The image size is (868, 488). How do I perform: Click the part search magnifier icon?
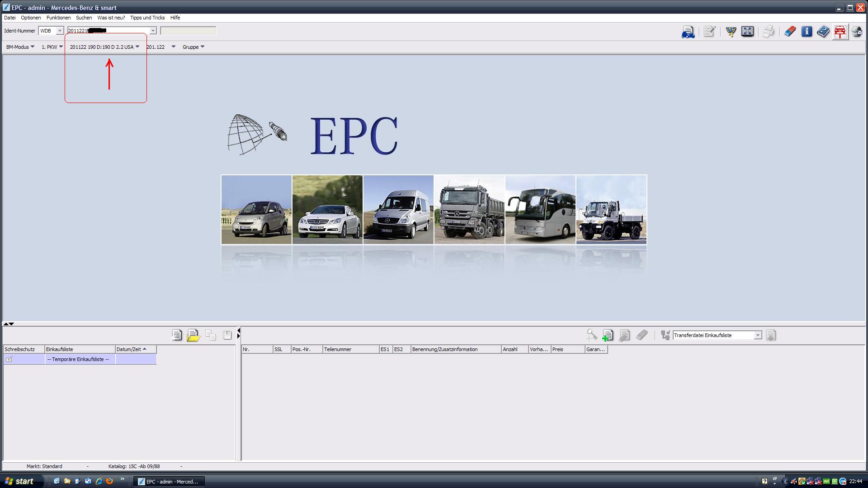591,335
